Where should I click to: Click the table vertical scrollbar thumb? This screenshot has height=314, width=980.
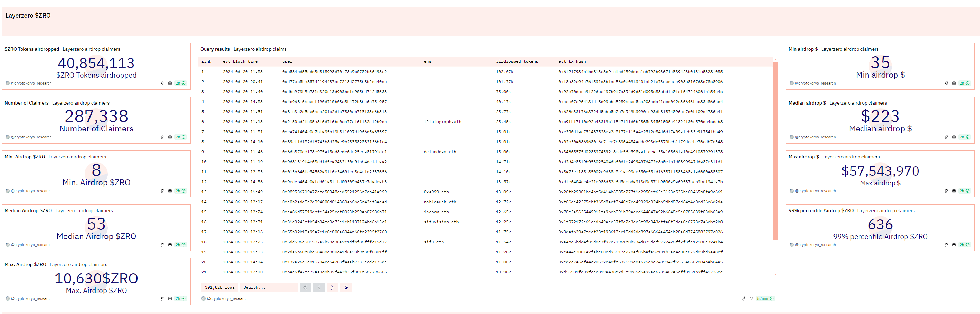click(x=775, y=151)
